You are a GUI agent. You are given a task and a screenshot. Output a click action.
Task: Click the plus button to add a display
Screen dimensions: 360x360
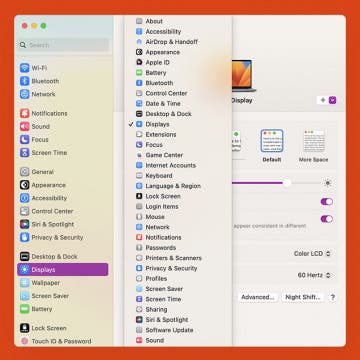[323, 100]
